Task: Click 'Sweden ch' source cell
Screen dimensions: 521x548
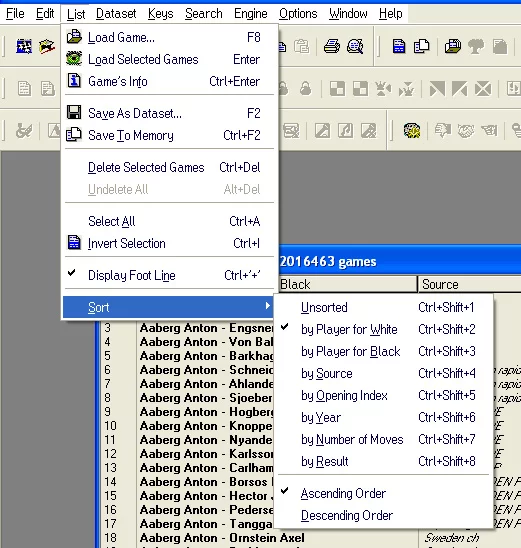Action: point(451,538)
